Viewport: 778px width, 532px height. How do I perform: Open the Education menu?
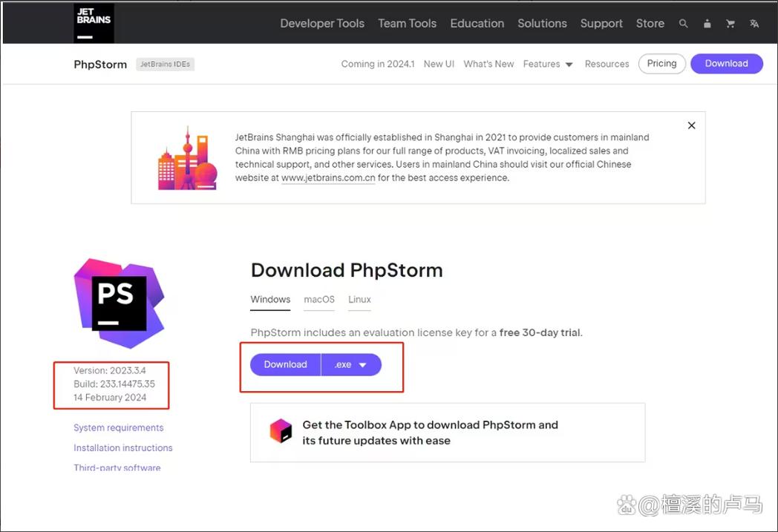point(477,23)
